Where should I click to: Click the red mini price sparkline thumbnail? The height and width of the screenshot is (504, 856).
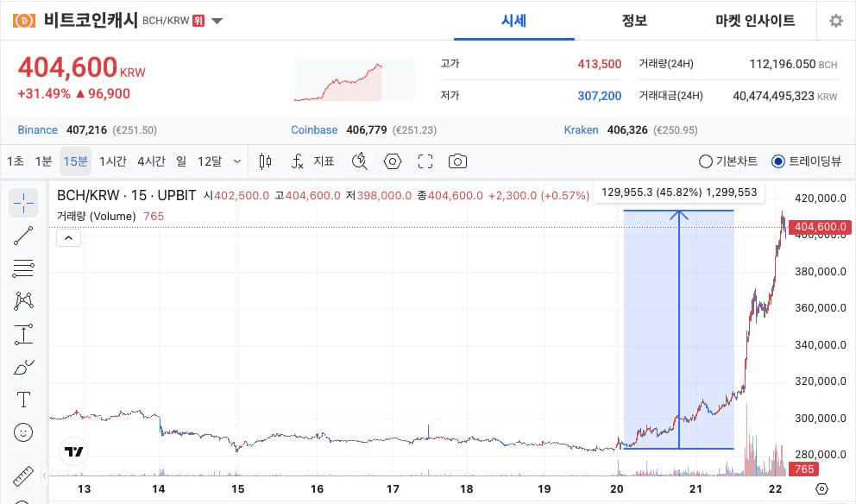click(x=355, y=80)
